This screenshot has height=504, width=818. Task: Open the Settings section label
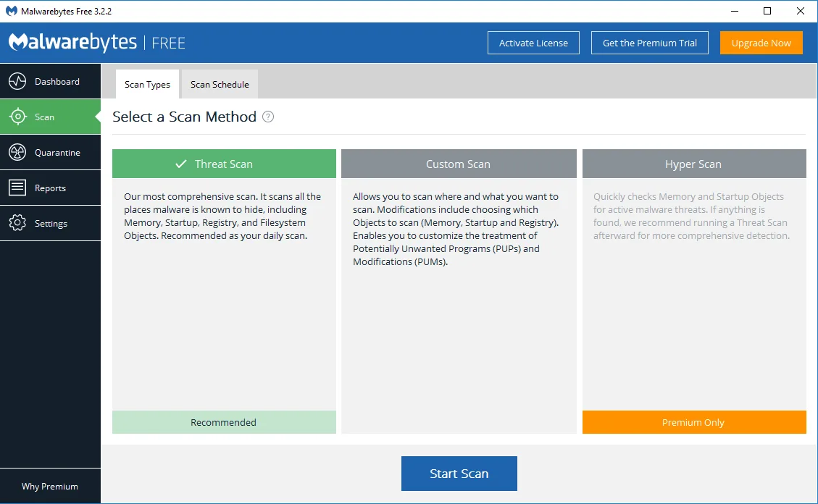pyautogui.click(x=51, y=224)
